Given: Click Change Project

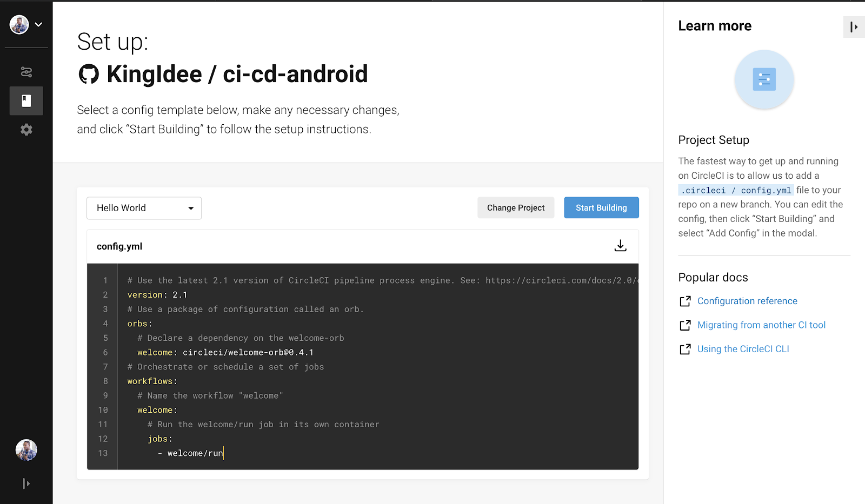Looking at the screenshot, I should pos(515,207).
